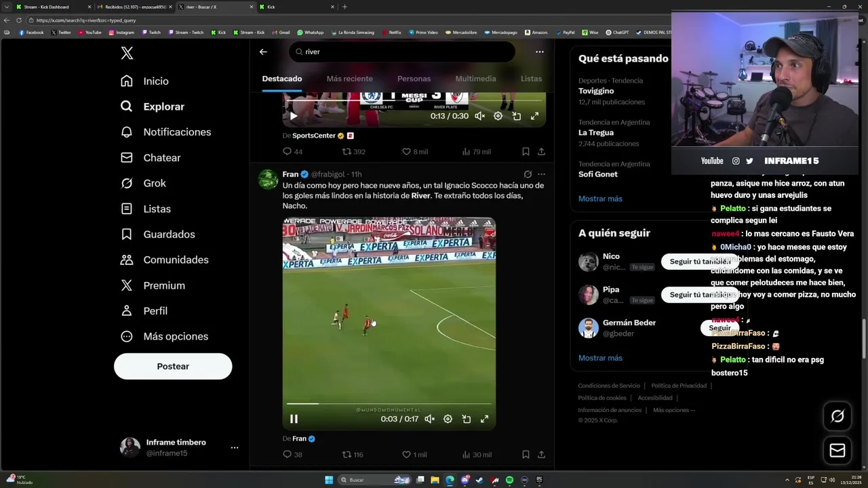Open Chatear messages
The image size is (868, 488).
point(150,158)
